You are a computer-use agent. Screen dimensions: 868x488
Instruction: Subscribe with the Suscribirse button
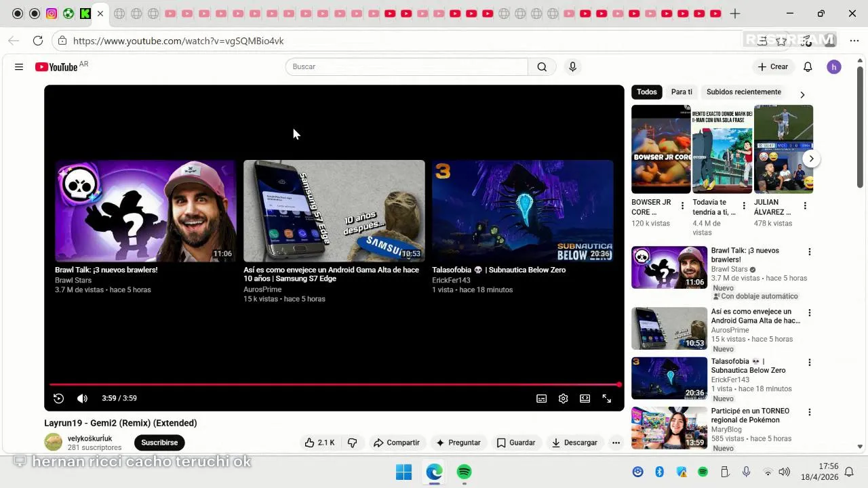click(159, 443)
